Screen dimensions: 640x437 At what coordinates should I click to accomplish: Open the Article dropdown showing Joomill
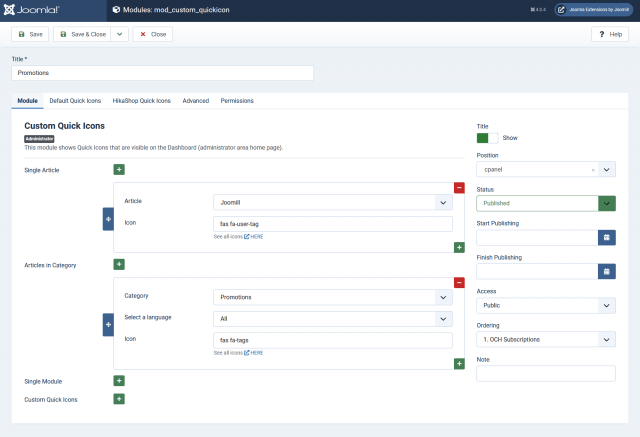(x=332, y=202)
